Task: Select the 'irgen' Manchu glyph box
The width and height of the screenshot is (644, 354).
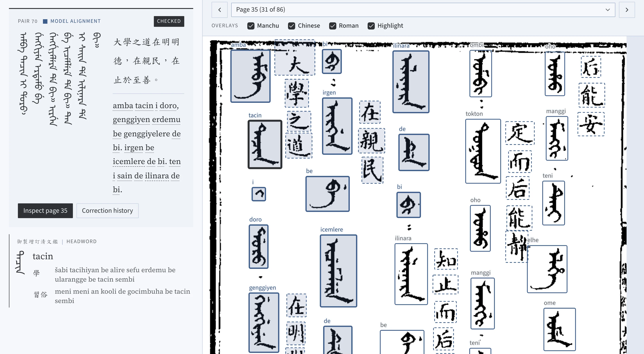Action: point(337,126)
